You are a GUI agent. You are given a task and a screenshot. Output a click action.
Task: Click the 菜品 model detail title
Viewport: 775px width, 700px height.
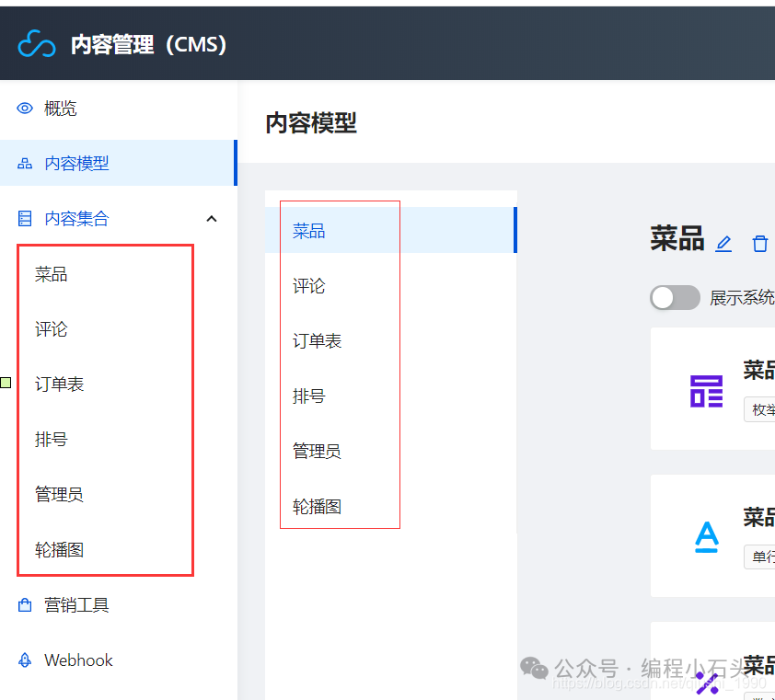677,238
